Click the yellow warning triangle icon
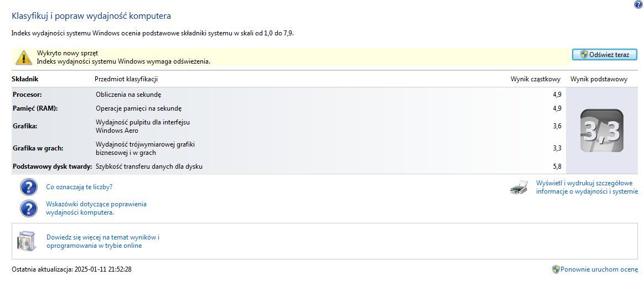The width and height of the screenshot is (644, 281). pos(24,58)
